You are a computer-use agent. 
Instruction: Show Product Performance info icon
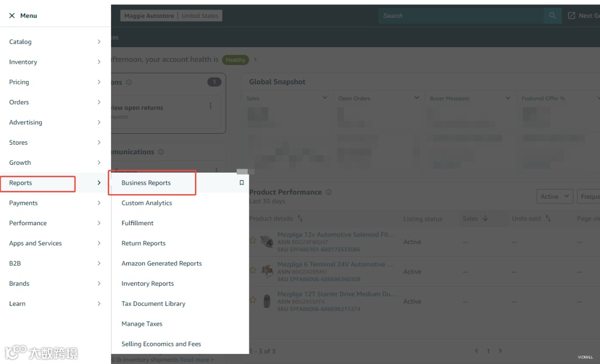coord(329,193)
